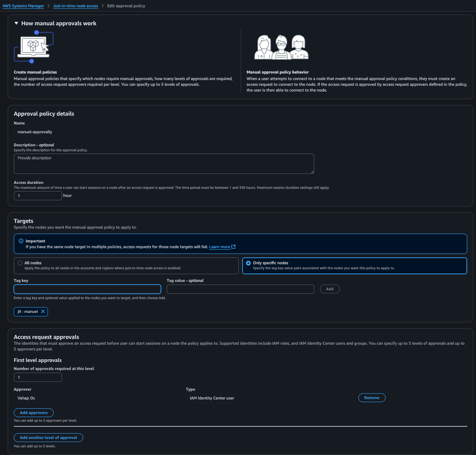Click the Description text area
This screenshot has height=455, width=476.
point(164,164)
